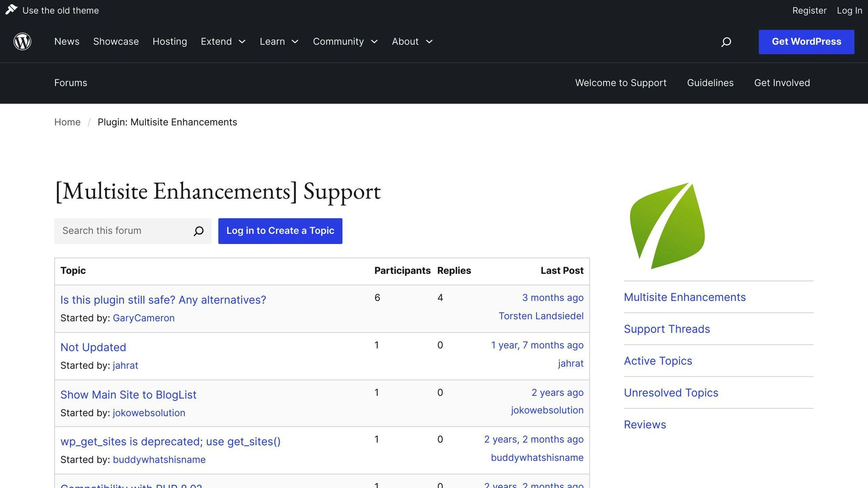
Task: Click the Replies column header
Action: (454, 271)
